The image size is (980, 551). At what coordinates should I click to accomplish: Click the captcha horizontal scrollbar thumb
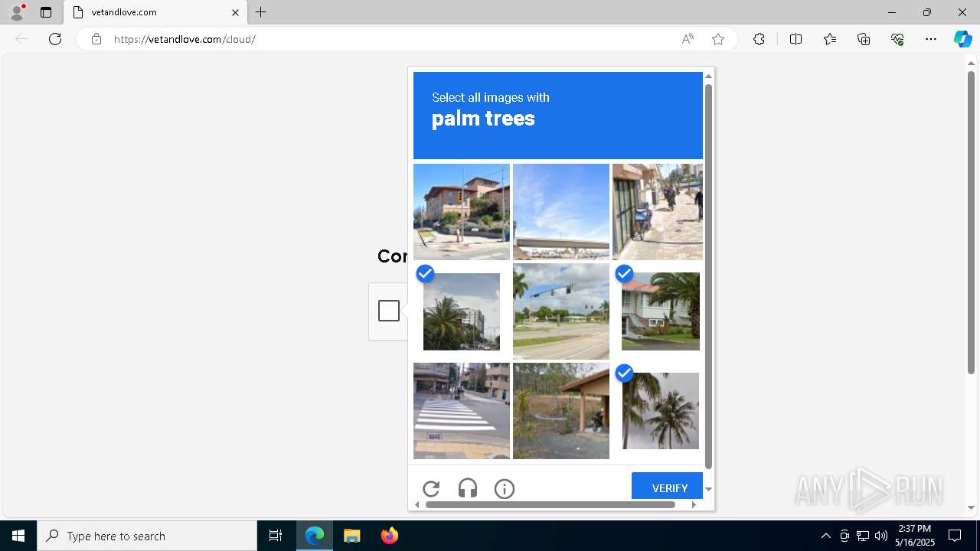point(550,504)
